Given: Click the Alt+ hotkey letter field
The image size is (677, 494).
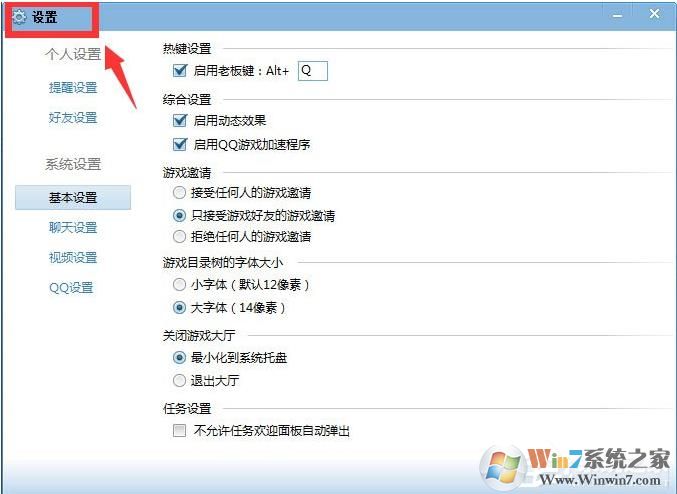Looking at the screenshot, I should point(313,71).
